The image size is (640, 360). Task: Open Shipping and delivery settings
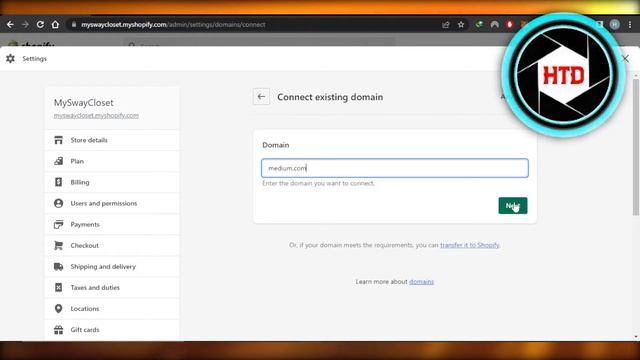[112, 267]
